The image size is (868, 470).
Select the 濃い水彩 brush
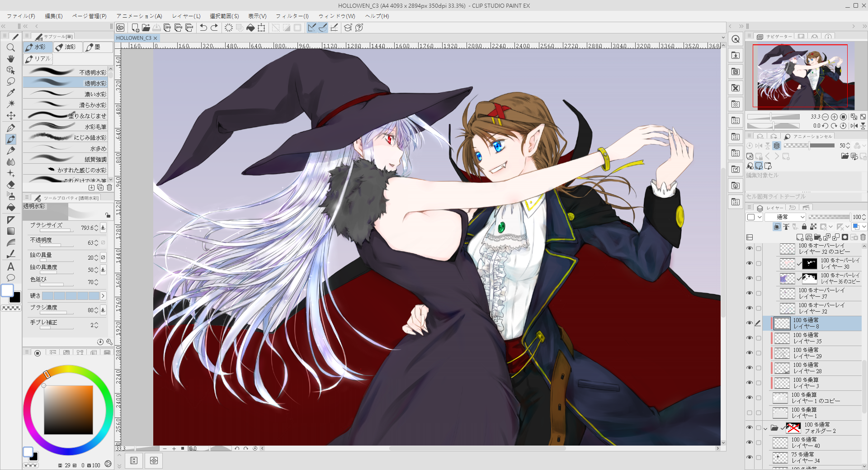[66, 94]
